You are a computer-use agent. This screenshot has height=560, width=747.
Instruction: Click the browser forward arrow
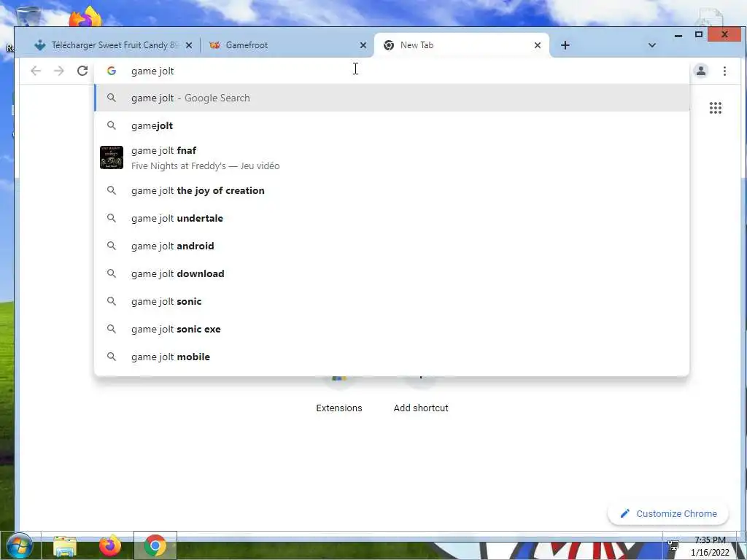point(58,71)
